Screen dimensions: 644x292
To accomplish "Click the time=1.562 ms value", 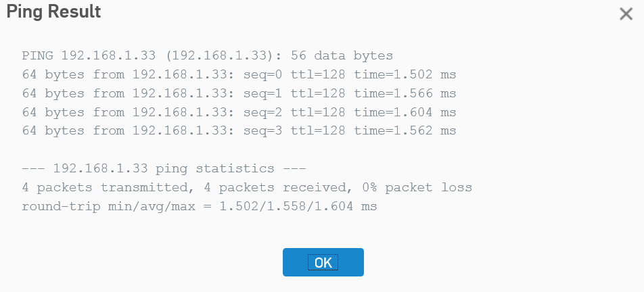I will [x=405, y=131].
